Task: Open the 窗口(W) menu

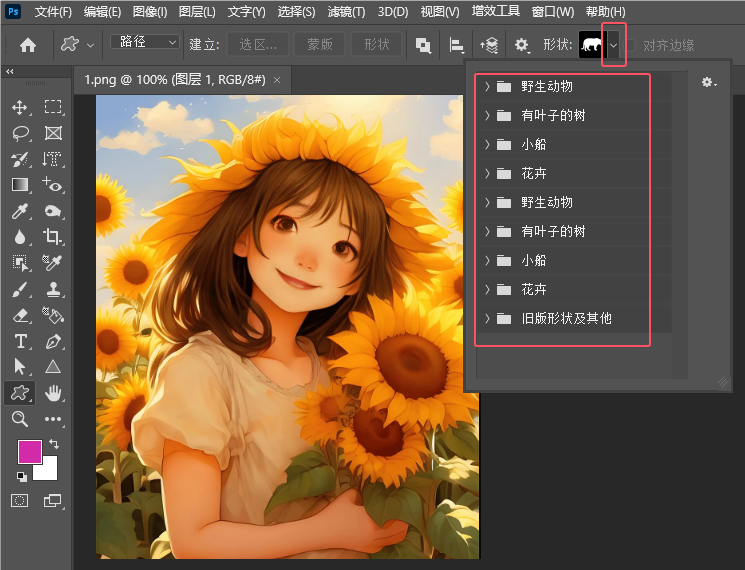Action: click(553, 11)
